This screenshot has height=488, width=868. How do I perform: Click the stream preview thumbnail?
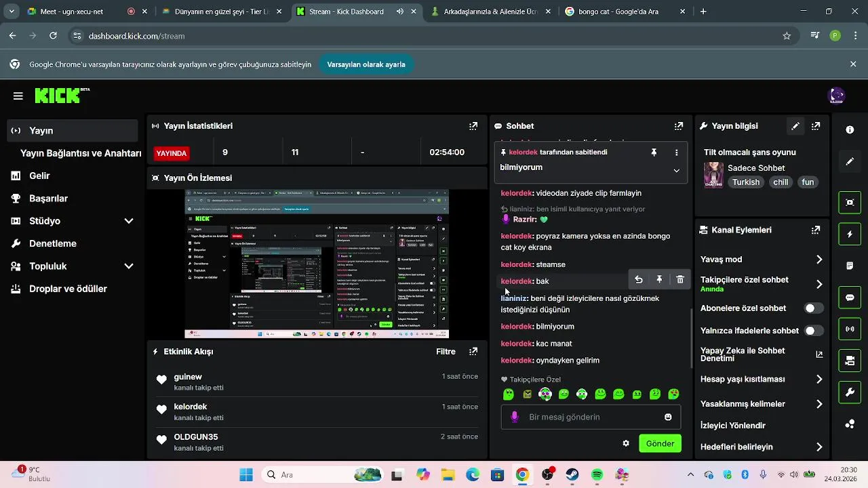[x=317, y=264]
